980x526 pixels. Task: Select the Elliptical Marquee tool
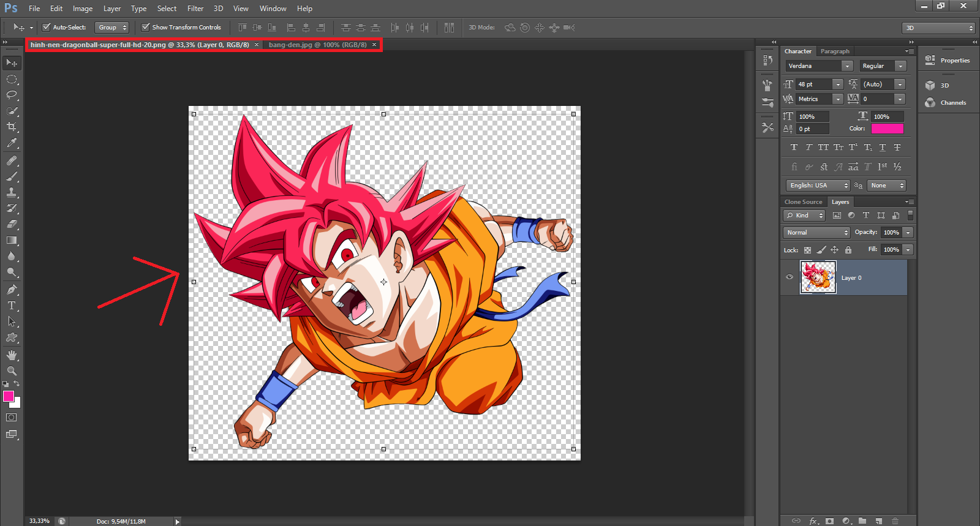pos(12,79)
